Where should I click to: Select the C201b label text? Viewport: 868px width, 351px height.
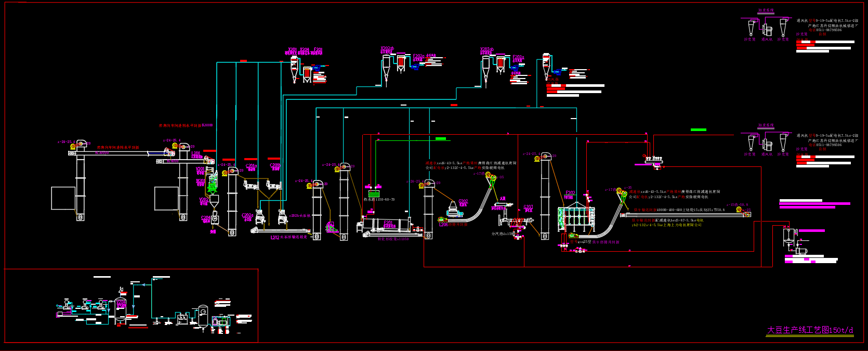click(x=275, y=166)
